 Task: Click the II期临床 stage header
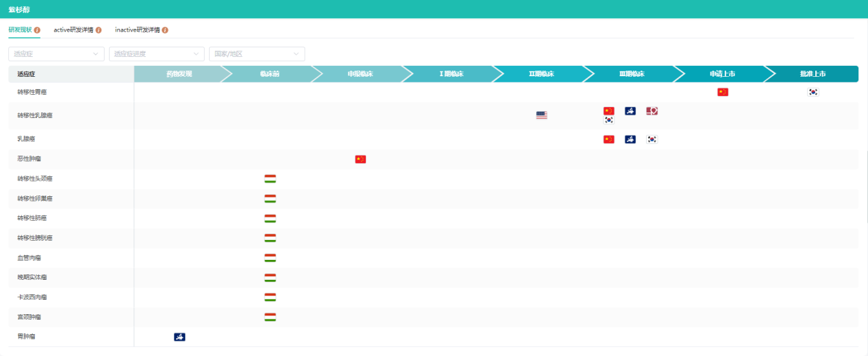(541, 74)
